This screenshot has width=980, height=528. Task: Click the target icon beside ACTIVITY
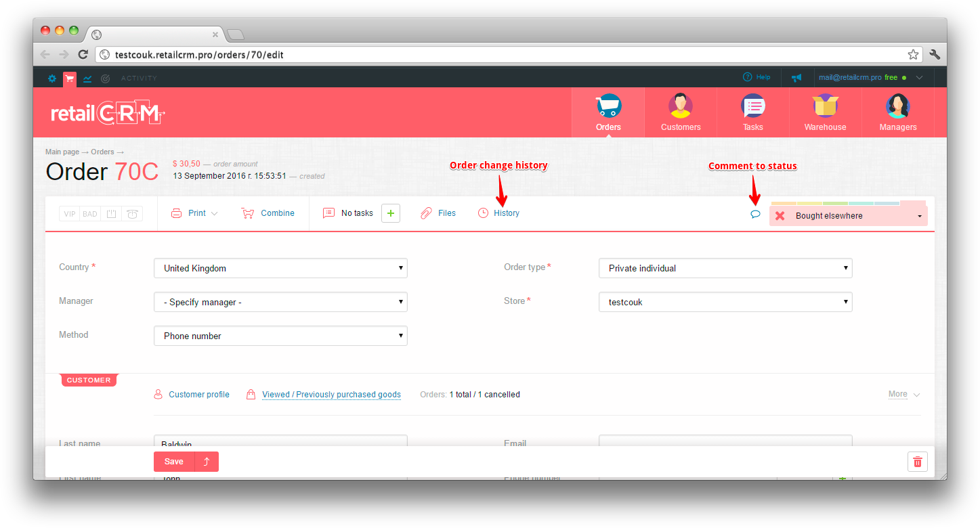105,79
